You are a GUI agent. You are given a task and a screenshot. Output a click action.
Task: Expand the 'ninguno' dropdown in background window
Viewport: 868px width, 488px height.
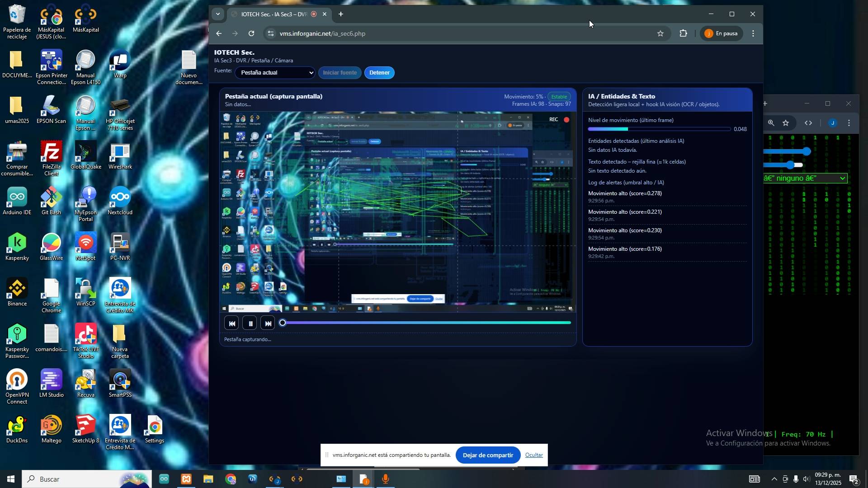[x=805, y=178]
